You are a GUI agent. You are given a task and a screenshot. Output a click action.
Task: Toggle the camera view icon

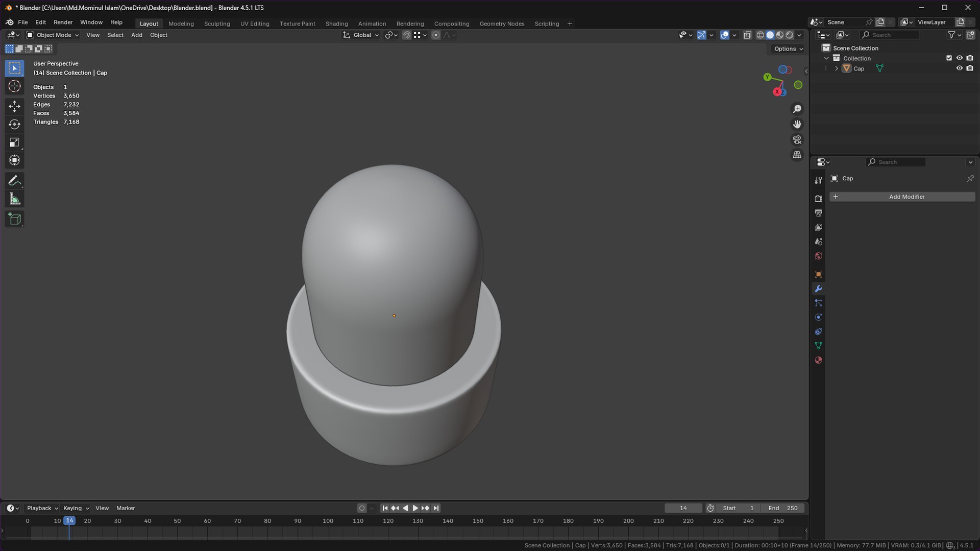pos(797,139)
